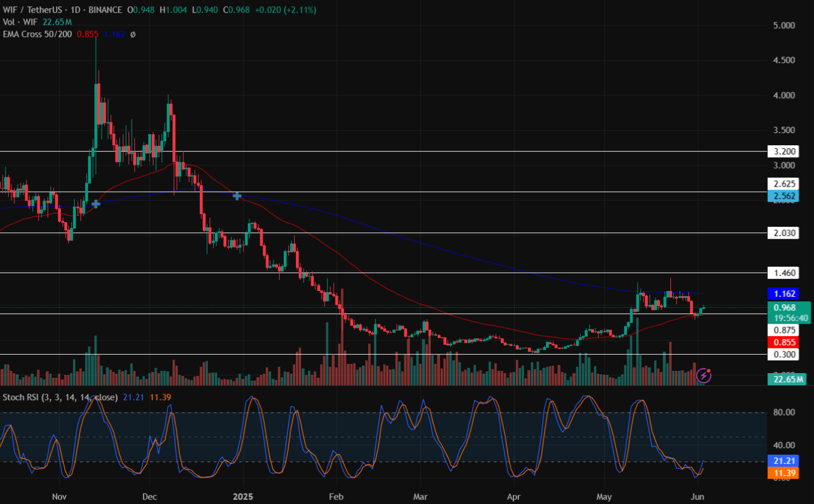The height and width of the screenshot is (504, 814).
Task: Select the 2.625 horizontal line price label
Action: click(783, 184)
